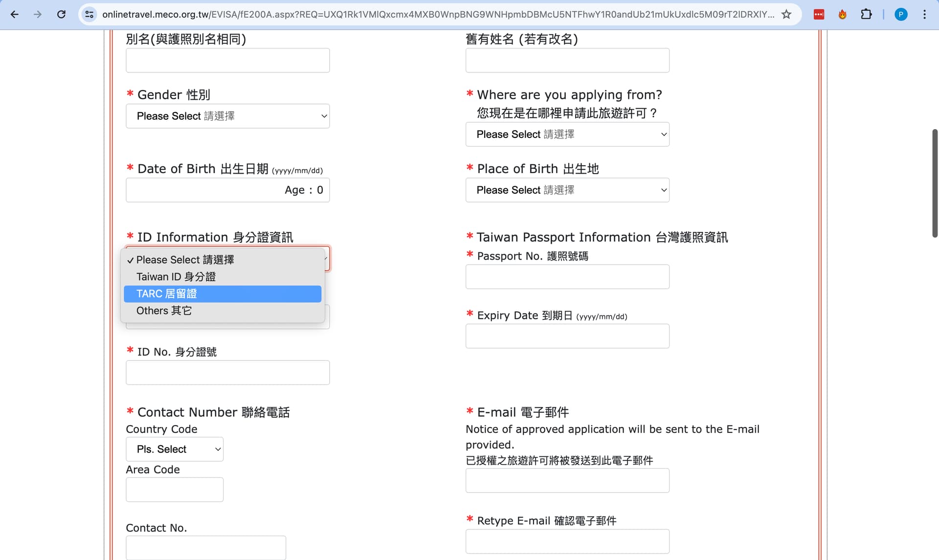Screen dimensions: 939x560
Task: Click the browser forward arrow
Action: point(38,14)
